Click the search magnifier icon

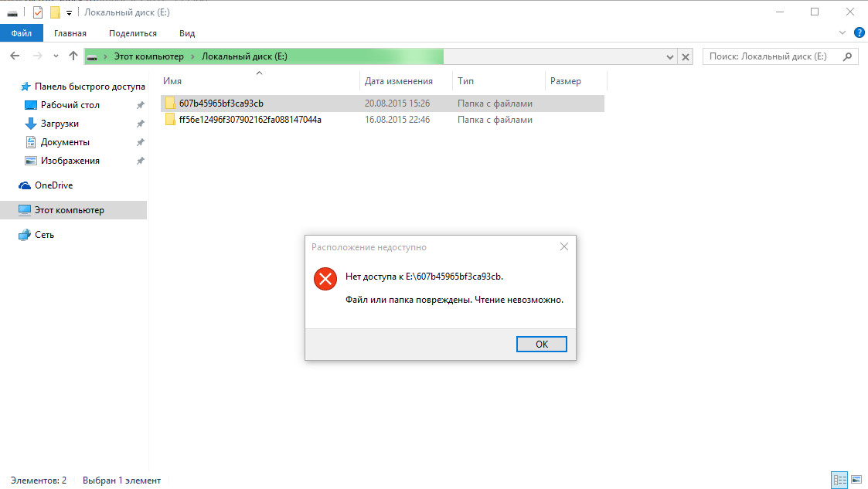tap(848, 56)
